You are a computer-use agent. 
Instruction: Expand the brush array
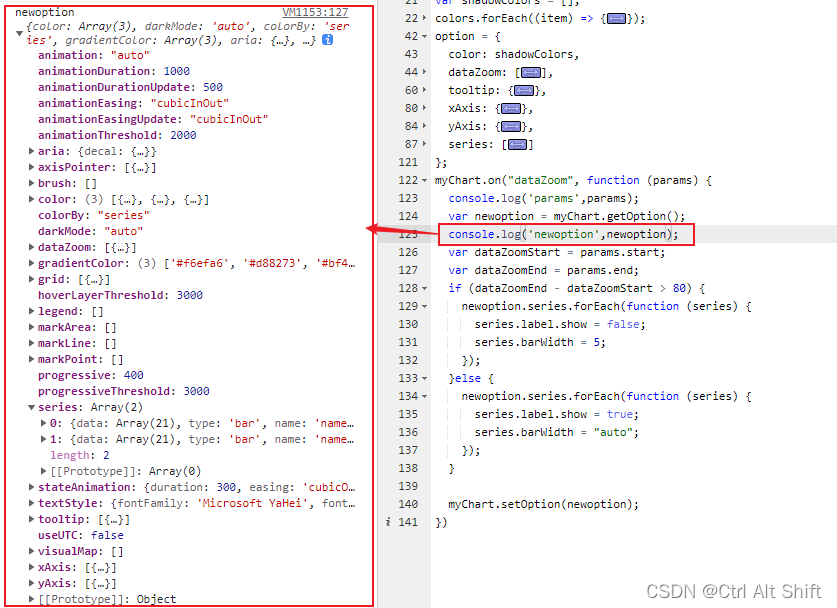31,183
